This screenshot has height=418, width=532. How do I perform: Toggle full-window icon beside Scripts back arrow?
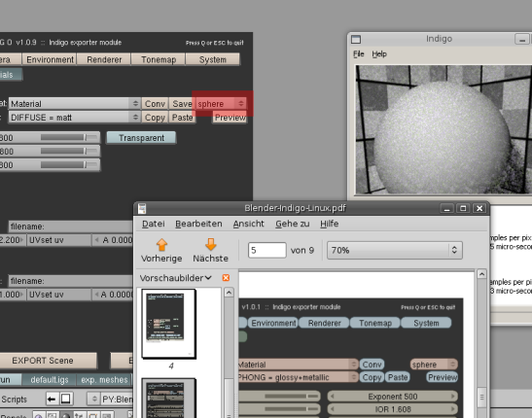click(x=65, y=399)
